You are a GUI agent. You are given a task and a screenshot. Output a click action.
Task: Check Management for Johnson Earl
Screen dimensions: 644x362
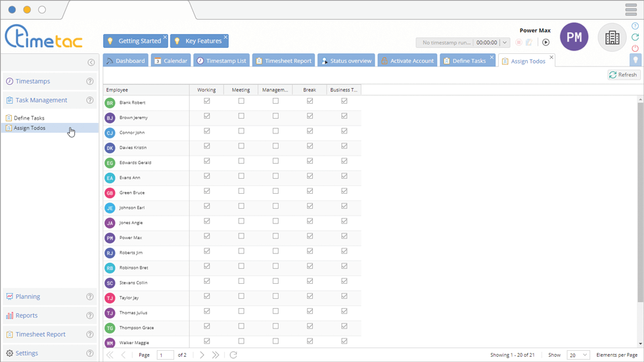[275, 206]
